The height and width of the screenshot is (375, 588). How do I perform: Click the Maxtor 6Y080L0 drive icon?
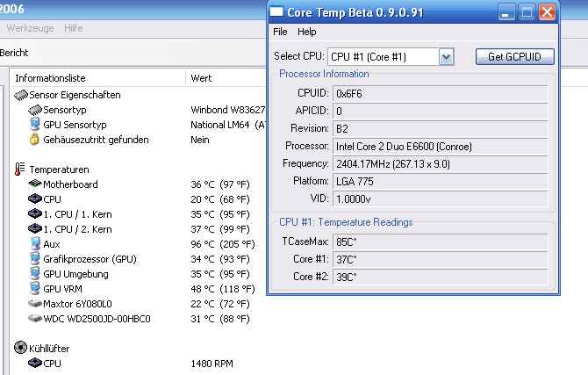[35, 303]
